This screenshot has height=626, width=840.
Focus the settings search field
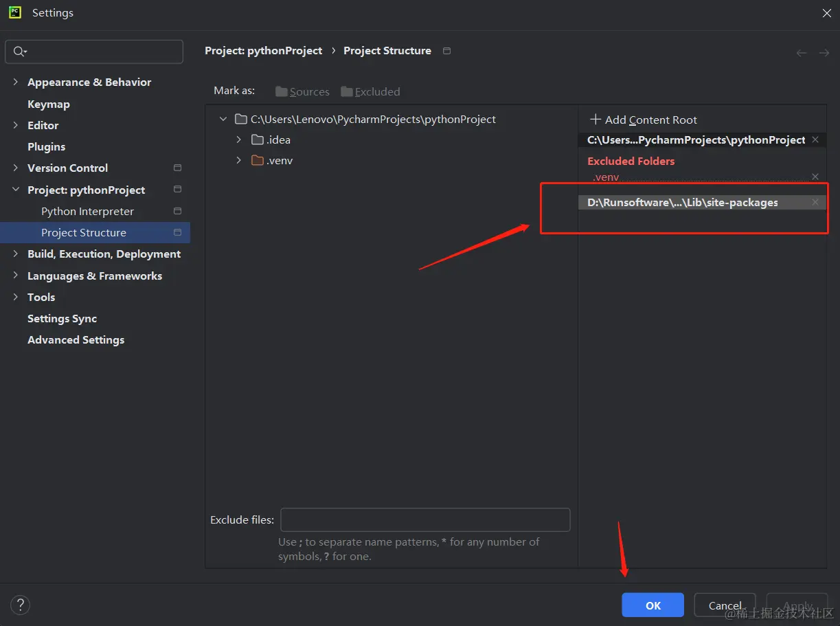94,52
